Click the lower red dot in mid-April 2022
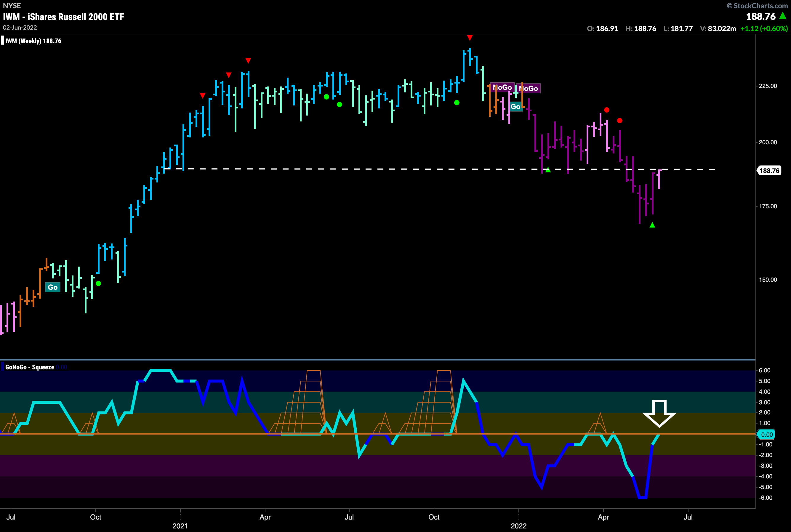 click(620, 121)
